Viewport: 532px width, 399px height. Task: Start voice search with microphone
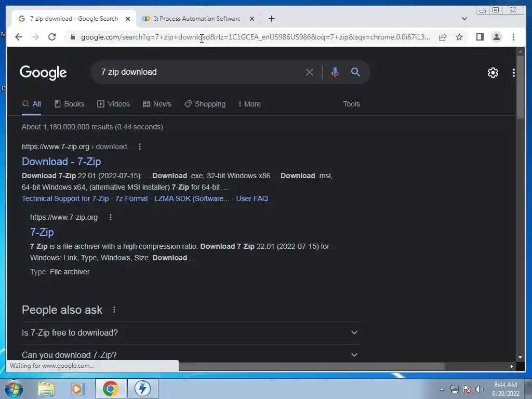coord(335,72)
